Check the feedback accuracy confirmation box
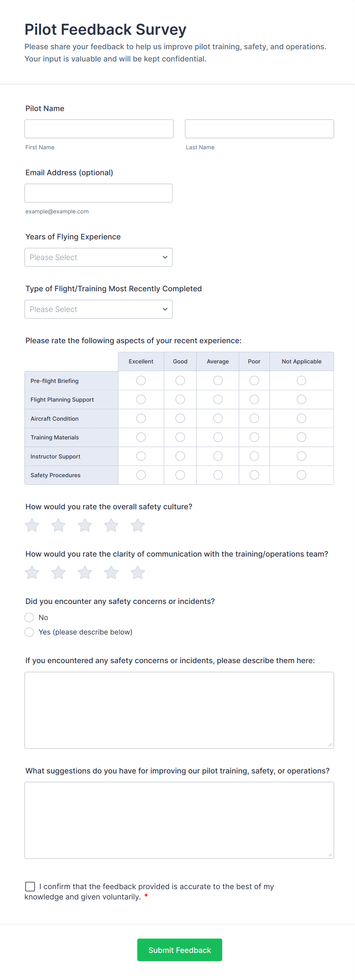355x980 pixels. coord(30,886)
